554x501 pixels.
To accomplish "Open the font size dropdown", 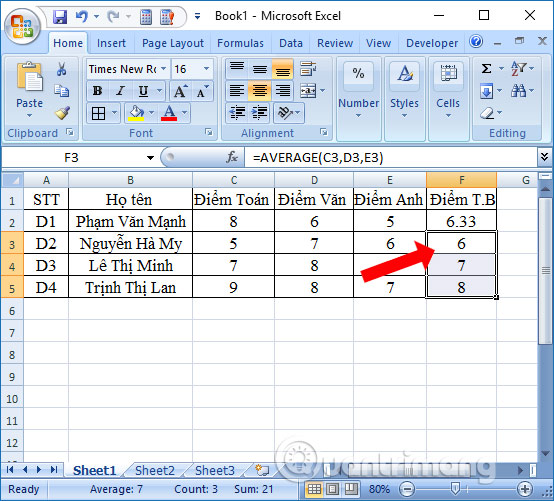I will [x=206, y=69].
